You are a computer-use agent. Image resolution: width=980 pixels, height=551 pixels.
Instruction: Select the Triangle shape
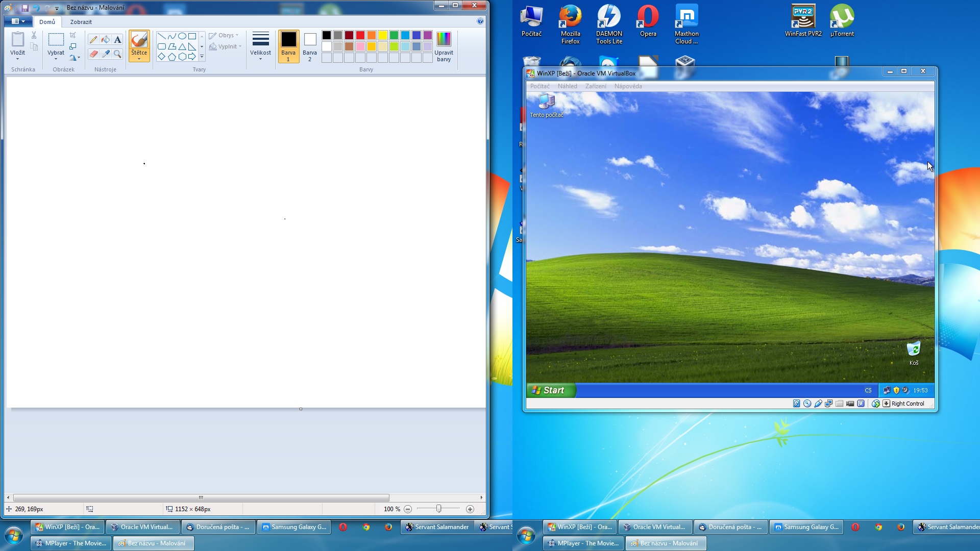point(182,46)
